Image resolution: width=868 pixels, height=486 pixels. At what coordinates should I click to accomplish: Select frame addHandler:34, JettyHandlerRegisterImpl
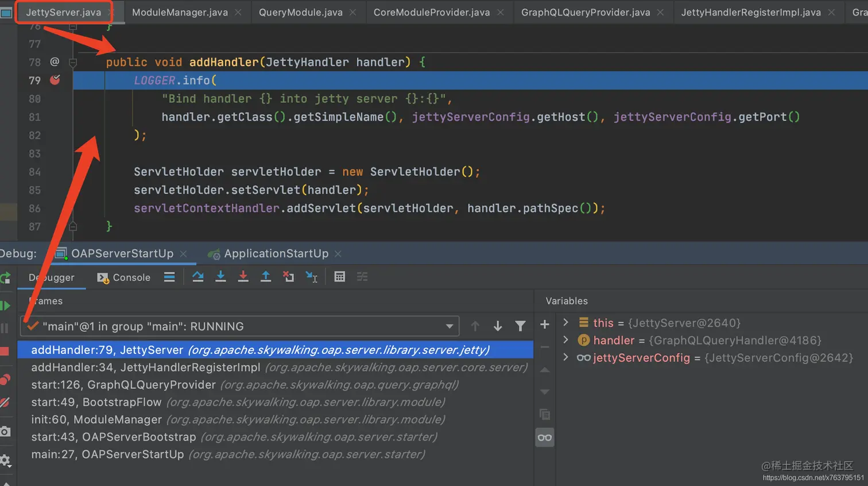(x=275, y=367)
